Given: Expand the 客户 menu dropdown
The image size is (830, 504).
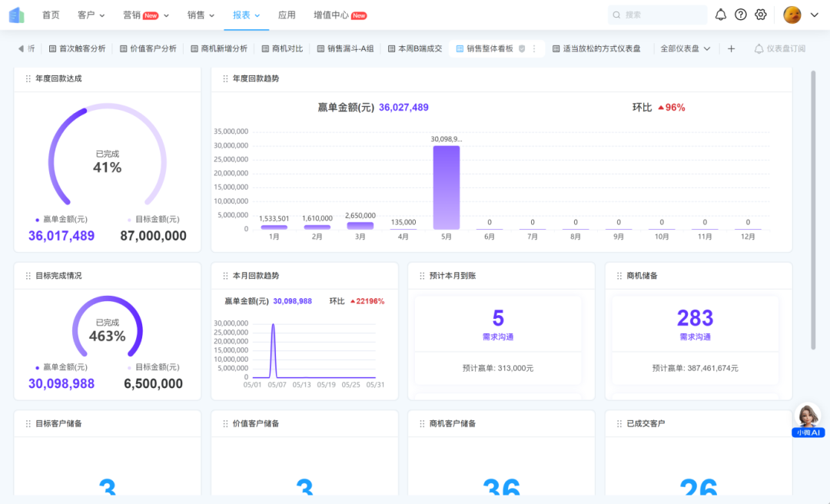Looking at the screenshot, I should pos(91,15).
